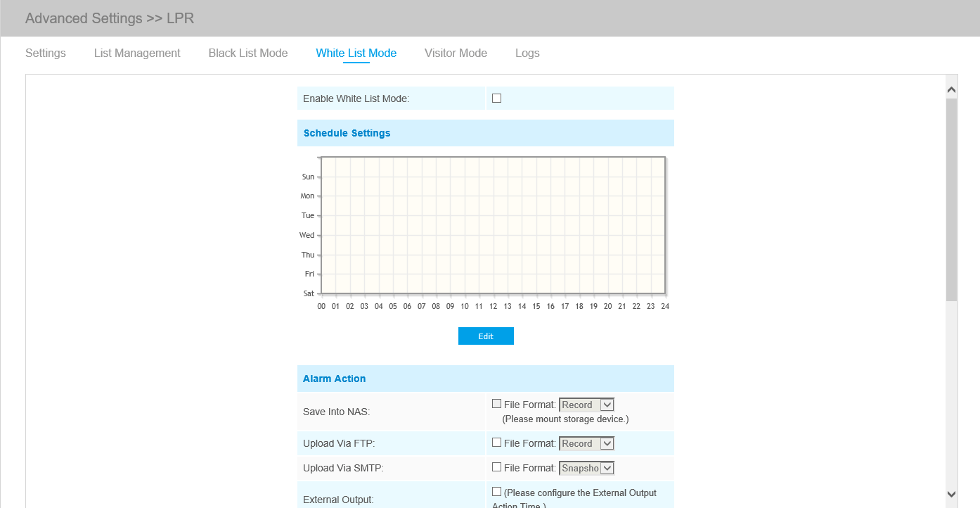Click the hour 12 label under the schedule

point(493,306)
